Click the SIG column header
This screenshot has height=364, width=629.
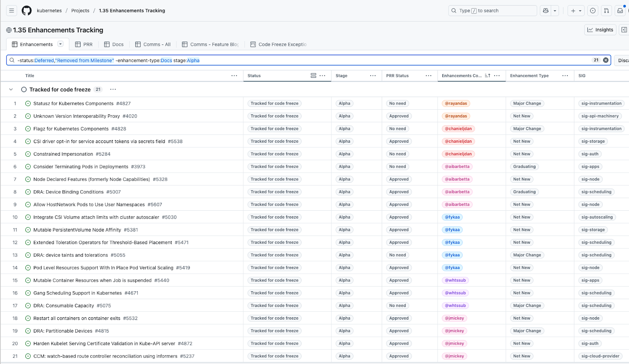click(x=582, y=75)
